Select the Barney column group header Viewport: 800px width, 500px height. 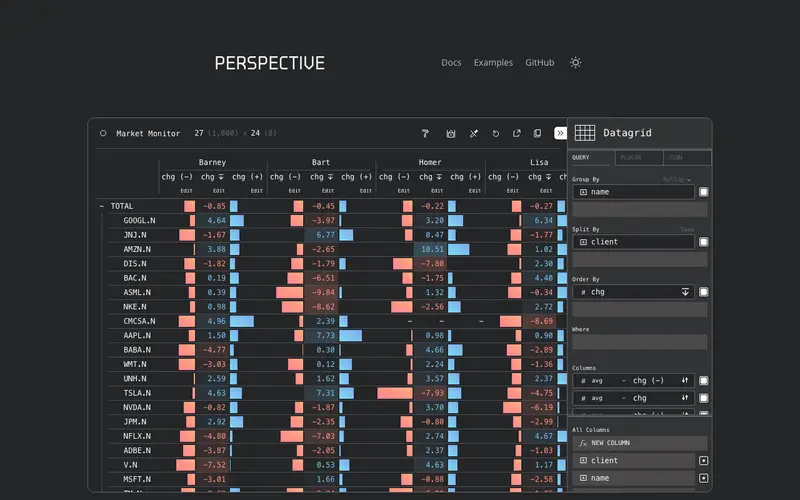(x=212, y=162)
